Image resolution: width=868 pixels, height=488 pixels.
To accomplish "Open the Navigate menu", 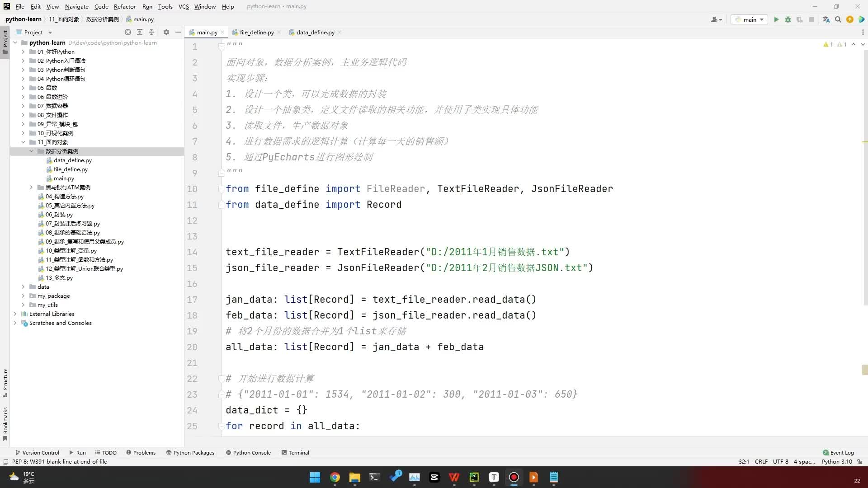I will click(77, 6).
